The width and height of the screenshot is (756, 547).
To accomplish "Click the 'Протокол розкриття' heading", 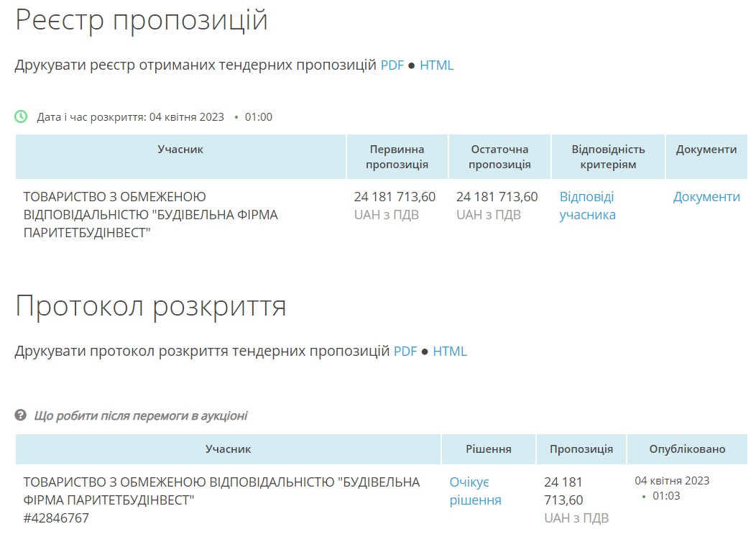I will click(151, 306).
